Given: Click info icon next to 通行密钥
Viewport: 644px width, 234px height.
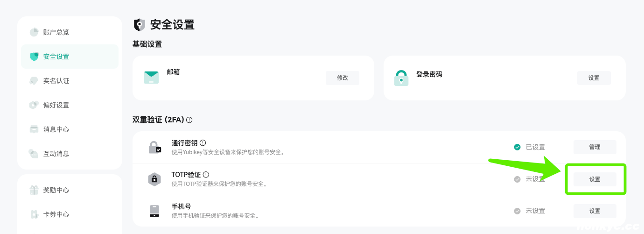Looking at the screenshot, I should click(x=203, y=143).
